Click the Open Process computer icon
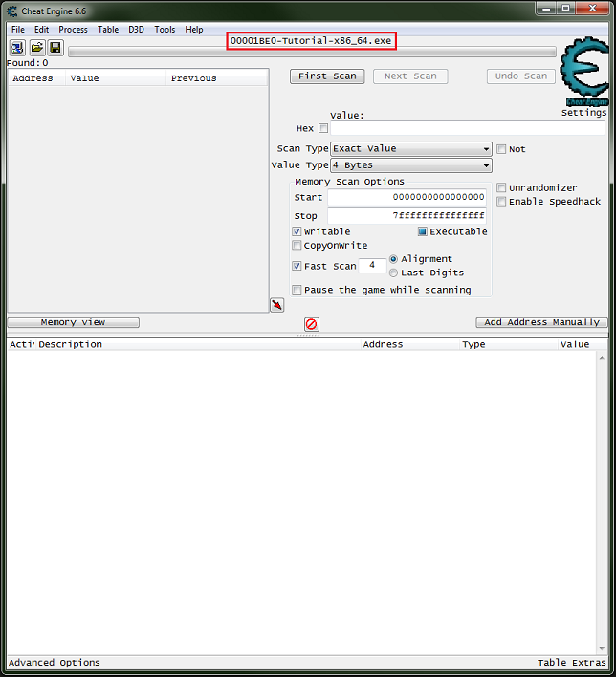Viewport: 616px width, 677px height. click(x=18, y=48)
